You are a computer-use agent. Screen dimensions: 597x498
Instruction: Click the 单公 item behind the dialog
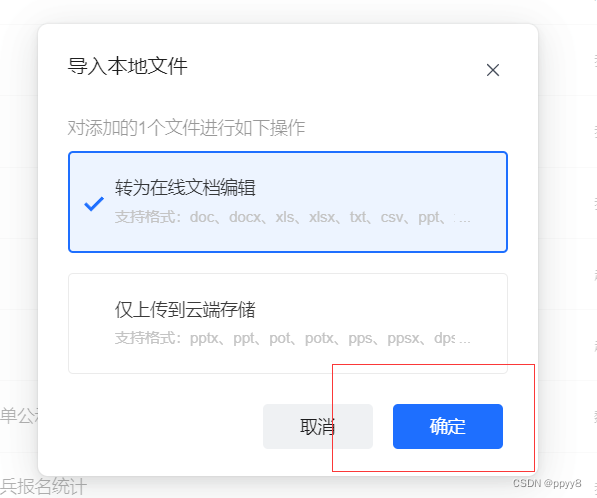tap(19, 415)
